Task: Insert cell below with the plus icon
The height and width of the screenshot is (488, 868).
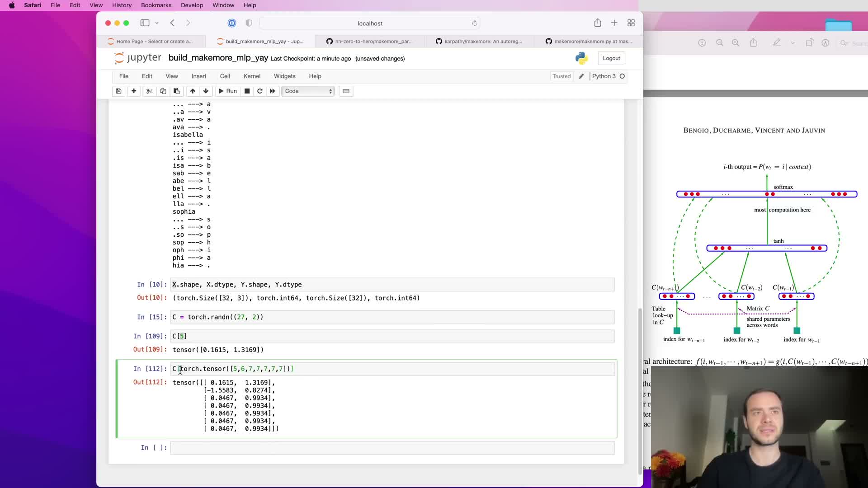Action: point(134,91)
